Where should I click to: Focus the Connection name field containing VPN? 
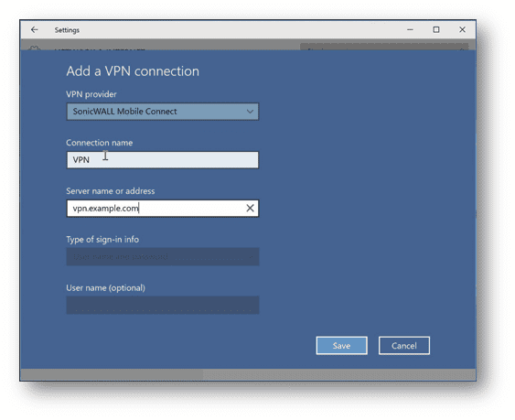[163, 160]
